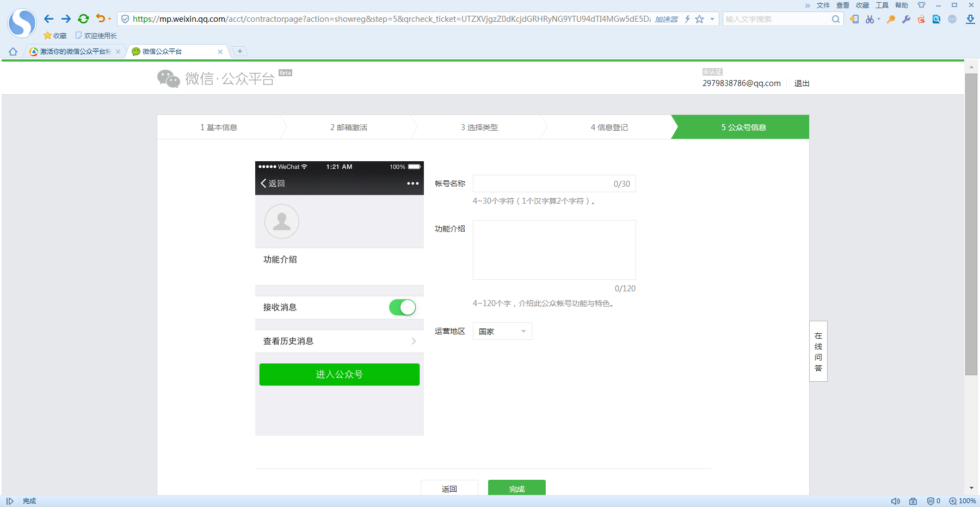Toggle the 接收消息 switch in phone preview
This screenshot has width=980, height=507.
point(402,307)
